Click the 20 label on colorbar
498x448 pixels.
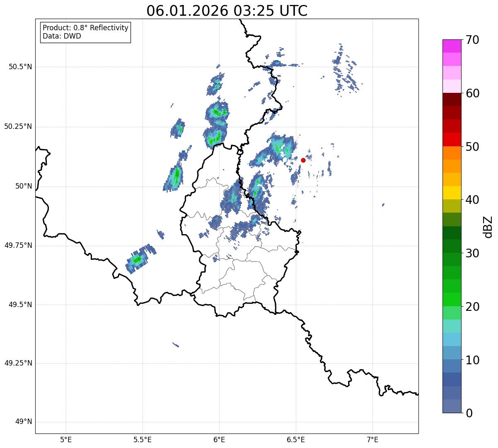coord(472,307)
